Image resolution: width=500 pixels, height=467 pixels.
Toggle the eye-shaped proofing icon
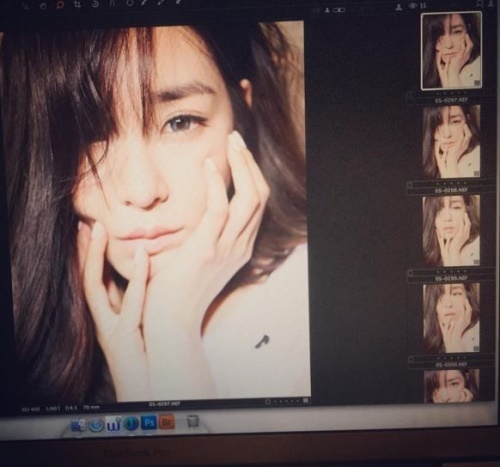pyautogui.click(x=413, y=6)
